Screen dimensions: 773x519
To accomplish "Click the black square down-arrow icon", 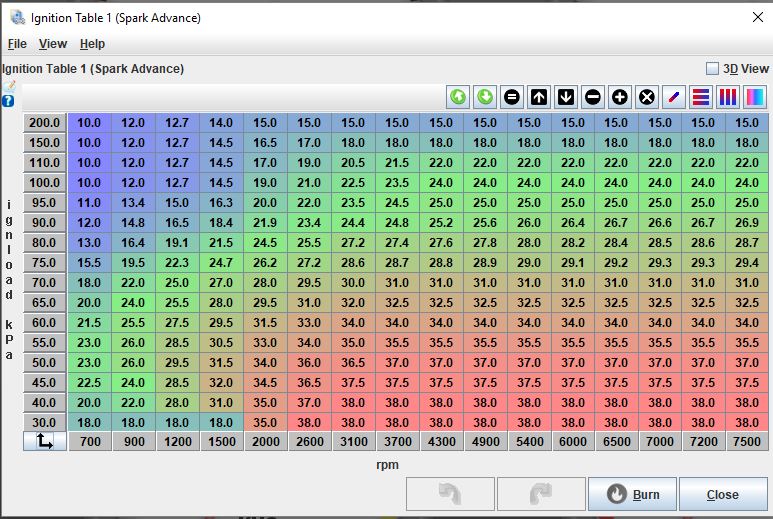I will coord(566,97).
